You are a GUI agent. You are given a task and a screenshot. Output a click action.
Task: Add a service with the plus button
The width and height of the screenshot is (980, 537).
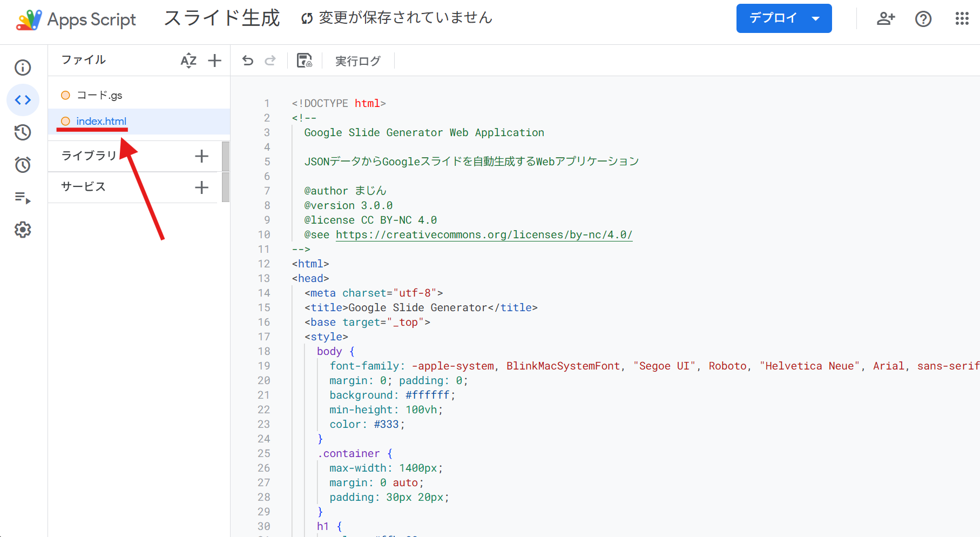(x=201, y=187)
